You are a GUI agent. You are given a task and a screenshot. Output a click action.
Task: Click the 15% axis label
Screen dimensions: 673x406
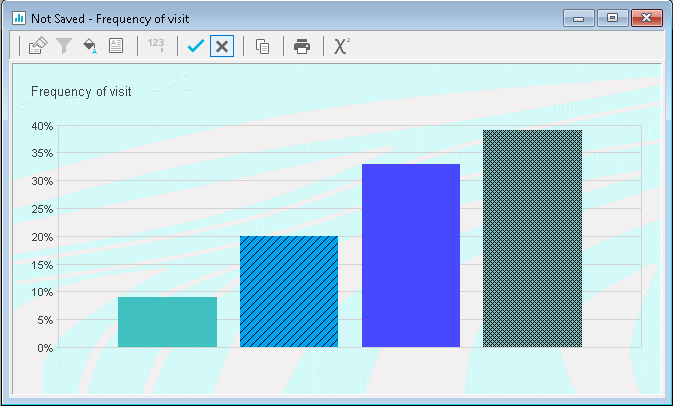coord(42,265)
